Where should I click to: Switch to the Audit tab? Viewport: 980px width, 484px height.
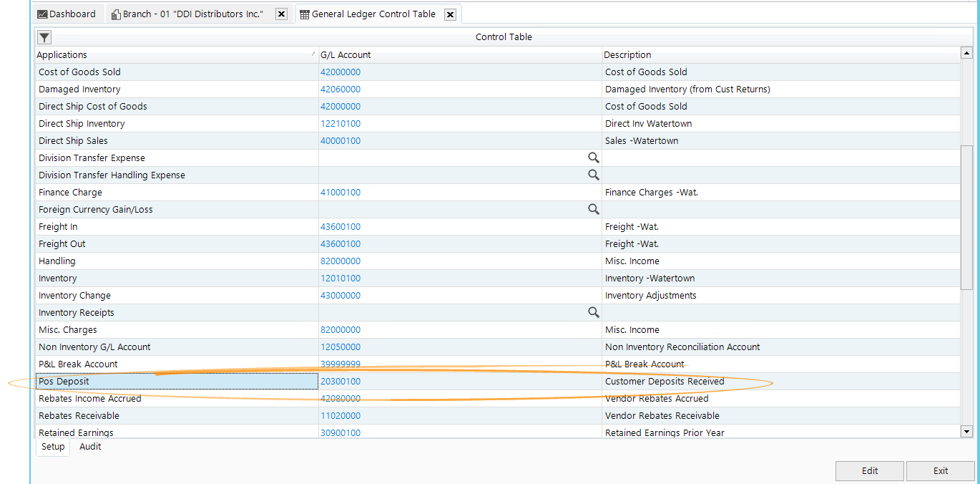pos(89,446)
